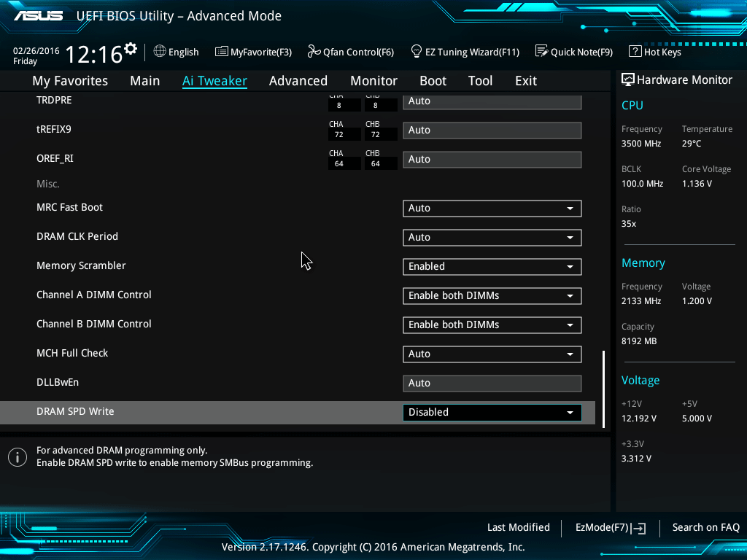Switch to EzMode(F7)
Image resolution: width=747 pixels, height=560 pixels.
[x=611, y=527]
